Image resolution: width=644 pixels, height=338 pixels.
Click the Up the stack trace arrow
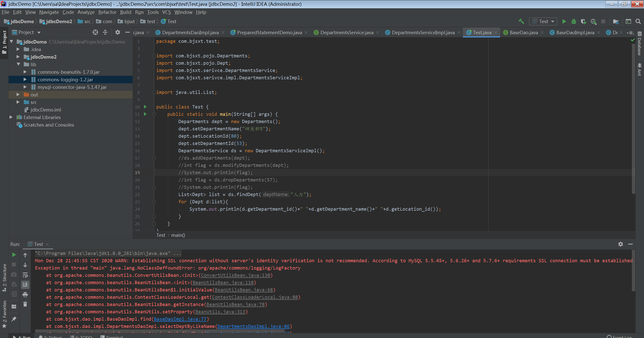point(25,255)
